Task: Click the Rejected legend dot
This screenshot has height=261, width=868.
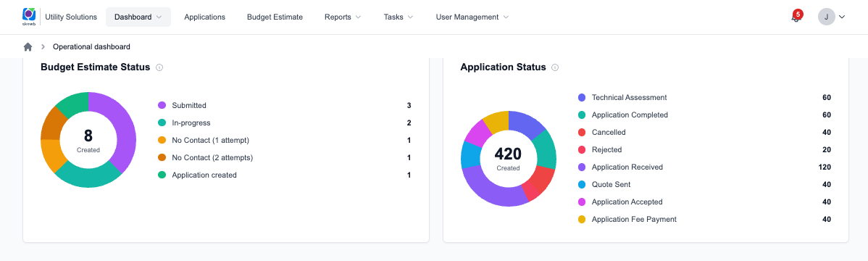Action: [582, 149]
